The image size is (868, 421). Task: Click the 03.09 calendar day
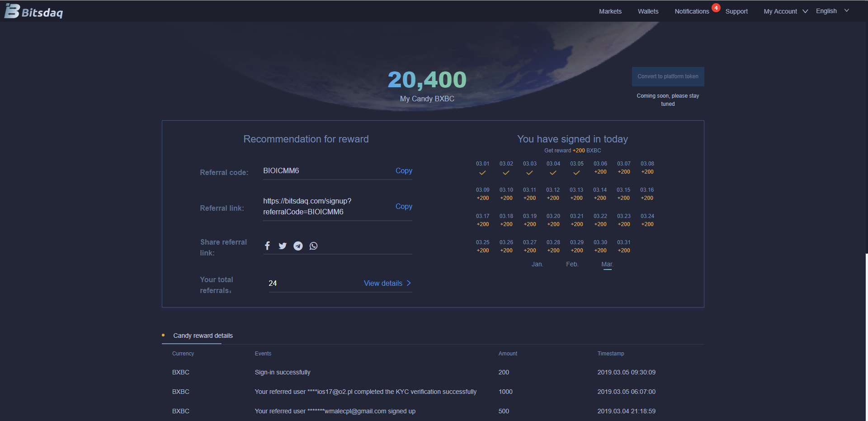(x=483, y=194)
